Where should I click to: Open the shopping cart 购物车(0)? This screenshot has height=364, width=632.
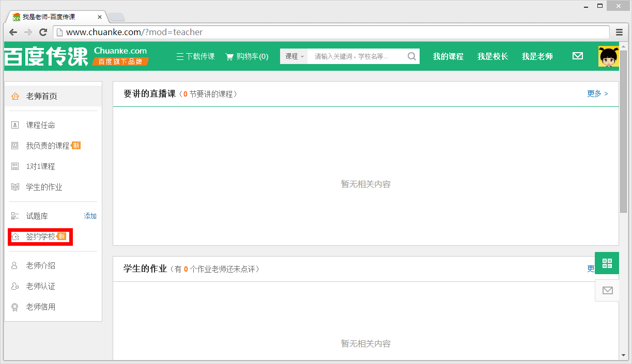pos(246,56)
